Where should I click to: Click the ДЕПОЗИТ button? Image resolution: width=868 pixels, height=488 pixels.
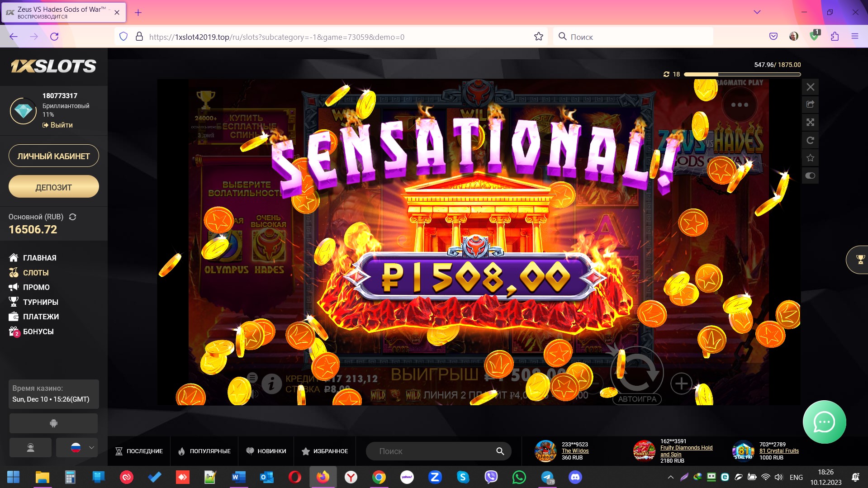tap(54, 187)
